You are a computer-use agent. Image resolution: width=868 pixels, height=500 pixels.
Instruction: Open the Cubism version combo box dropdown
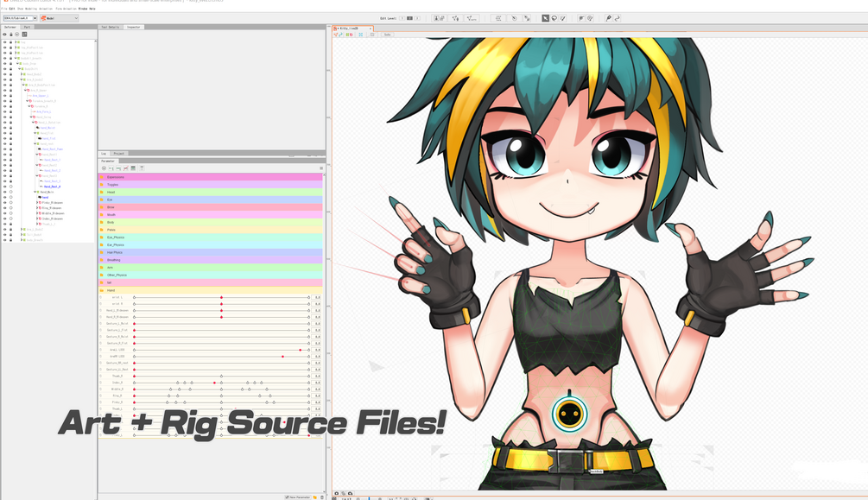(35, 18)
